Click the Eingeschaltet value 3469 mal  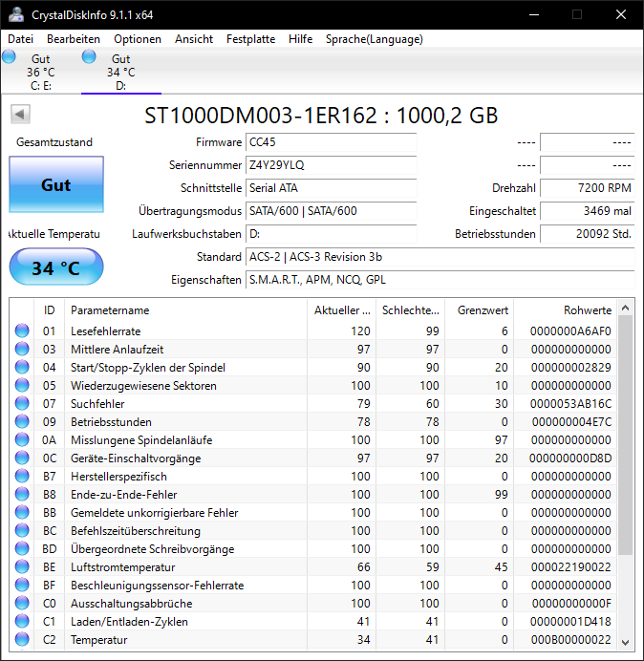pyautogui.click(x=587, y=211)
